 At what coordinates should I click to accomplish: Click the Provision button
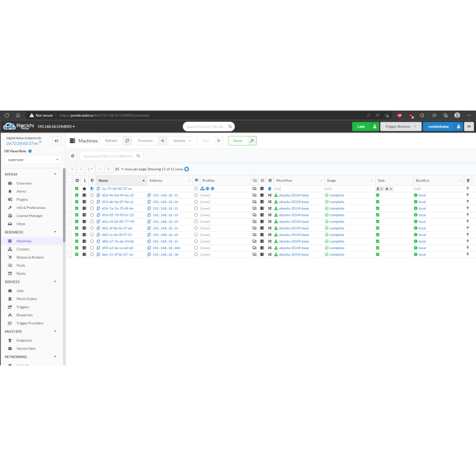coord(145,141)
